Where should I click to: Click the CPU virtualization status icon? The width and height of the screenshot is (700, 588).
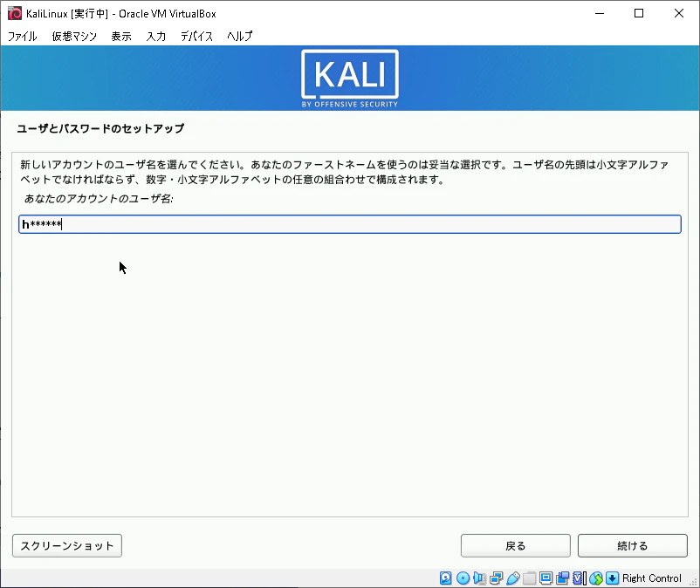pos(579,578)
